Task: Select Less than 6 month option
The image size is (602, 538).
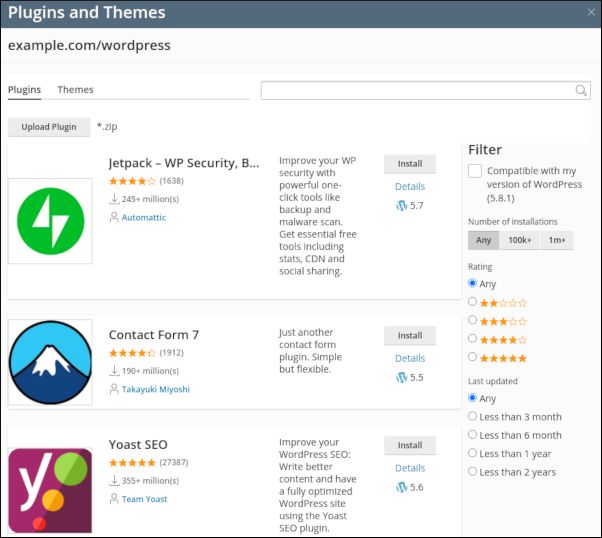Action: tap(473, 435)
